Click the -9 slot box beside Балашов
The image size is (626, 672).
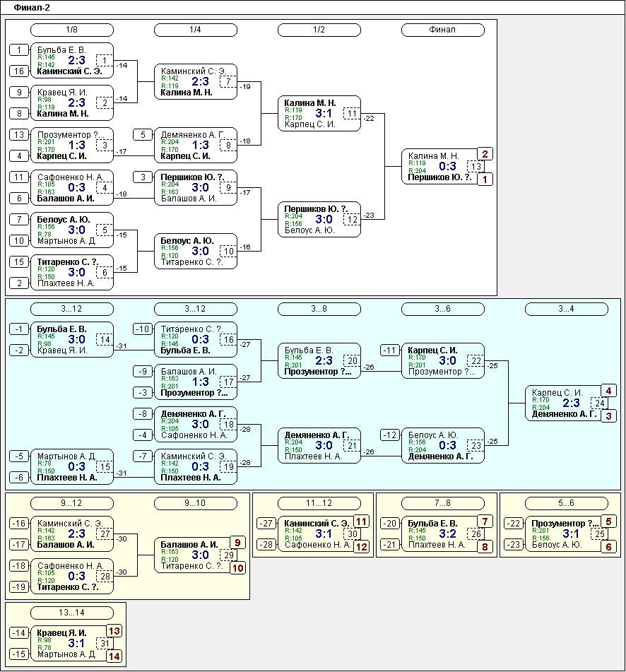point(143,372)
